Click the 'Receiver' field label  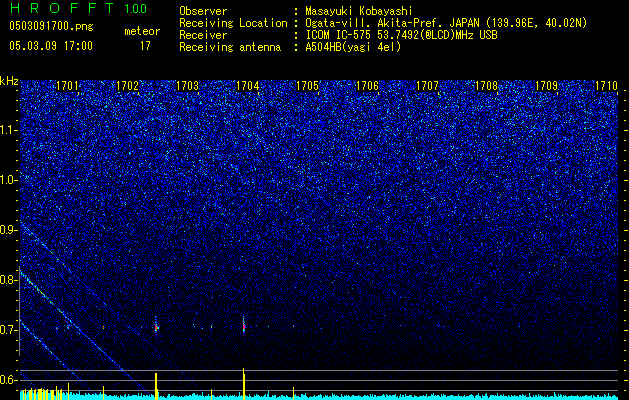[203, 35]
